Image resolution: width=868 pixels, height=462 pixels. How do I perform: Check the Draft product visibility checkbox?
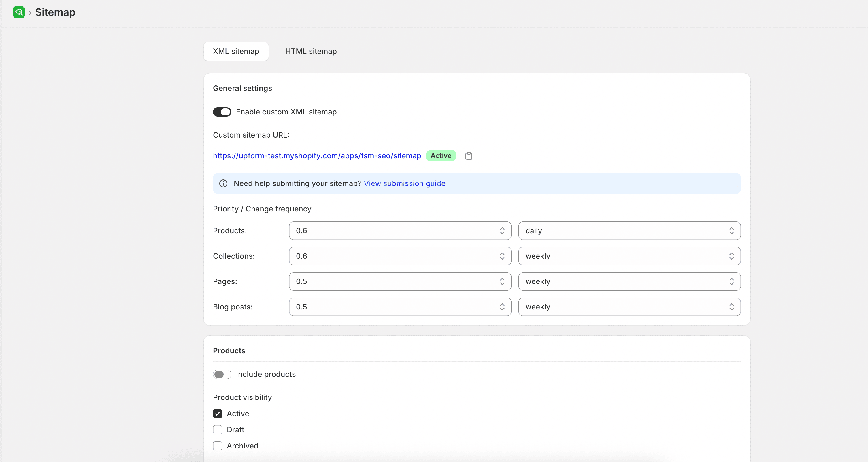tap(218, 430)
